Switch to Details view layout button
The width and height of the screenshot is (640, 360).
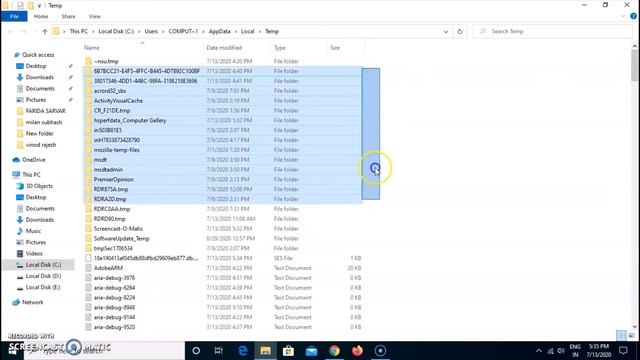coord(621,336)
